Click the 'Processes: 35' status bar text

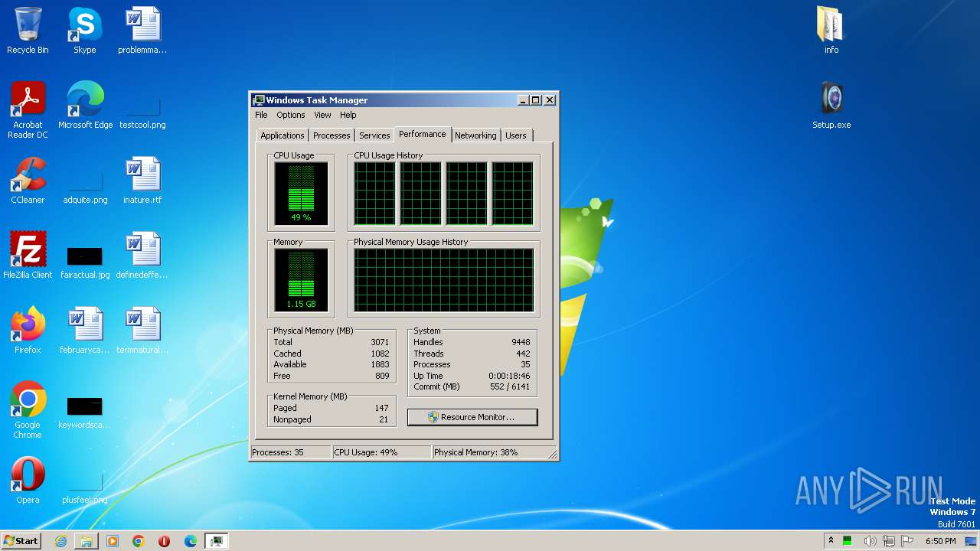coord(278,452)
